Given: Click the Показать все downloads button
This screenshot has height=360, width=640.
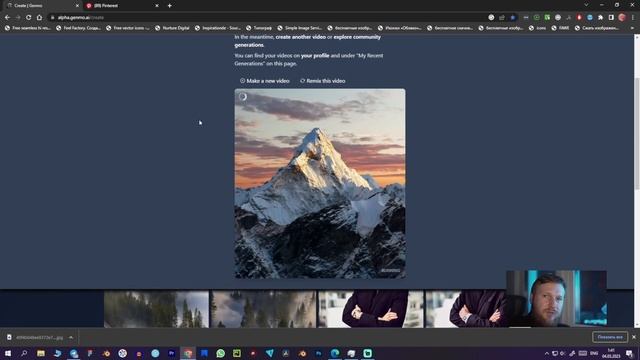Looking at the screenshot, I should tap(610, 337).
